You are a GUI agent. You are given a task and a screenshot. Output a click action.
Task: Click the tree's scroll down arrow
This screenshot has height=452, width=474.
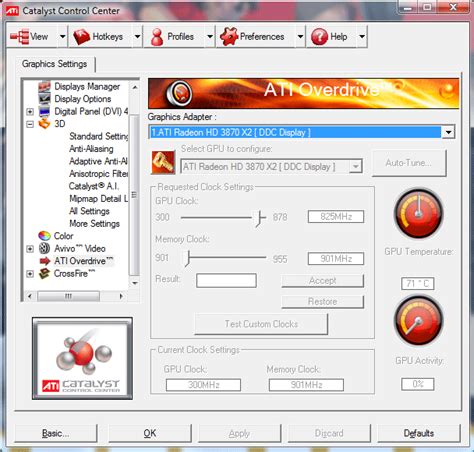tap(135, 283)
